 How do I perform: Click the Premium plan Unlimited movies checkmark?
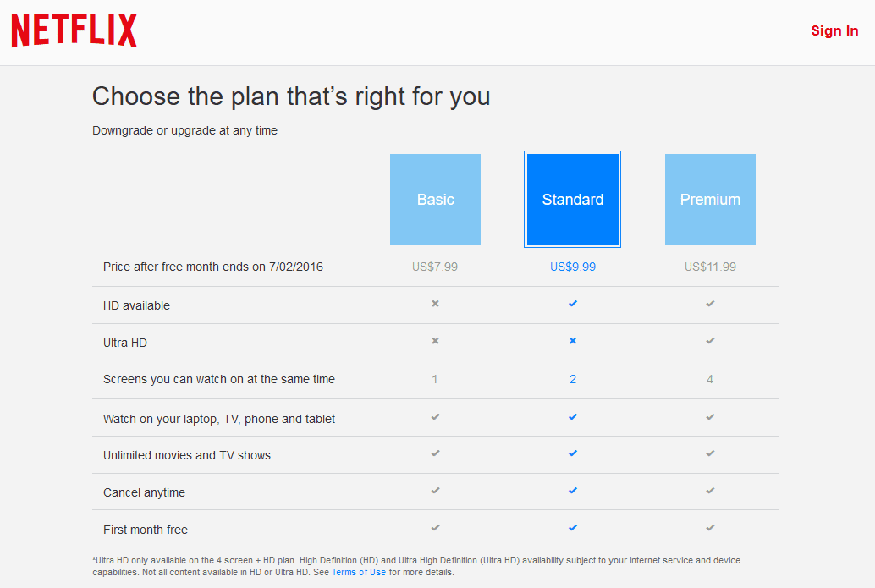pyautogui.click(x=710, y=453)
